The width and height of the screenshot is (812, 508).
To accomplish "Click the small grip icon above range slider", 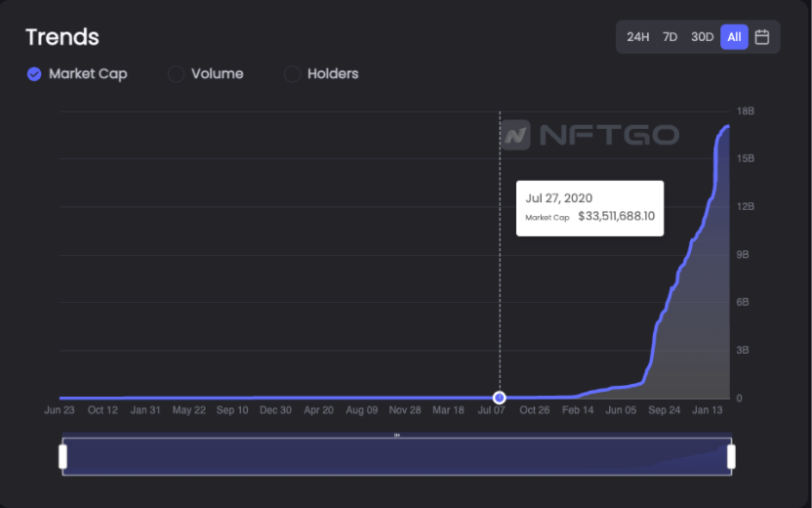I will point(396,435).
